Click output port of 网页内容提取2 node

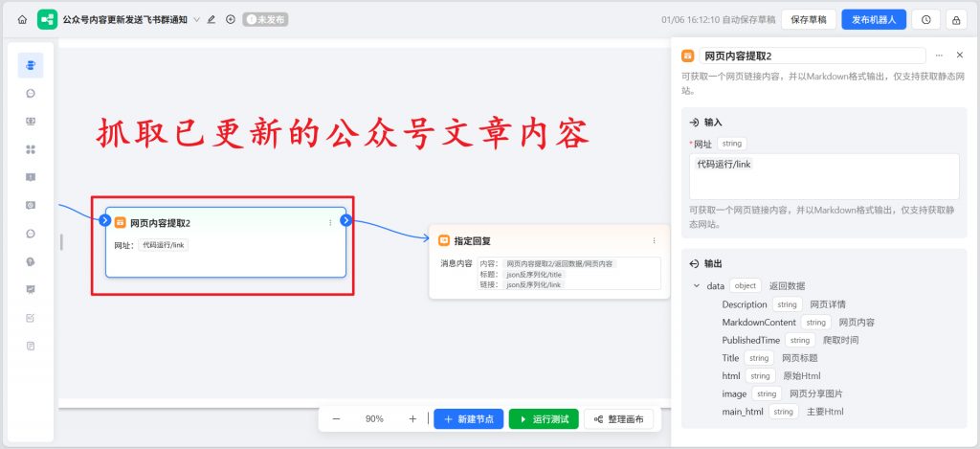[345, 220]
